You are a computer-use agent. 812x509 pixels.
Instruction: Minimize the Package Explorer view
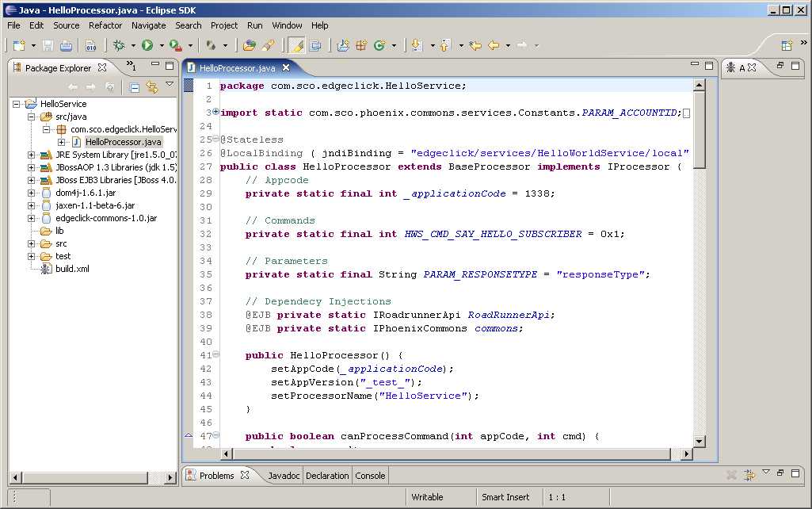click(x=155, y=65)
